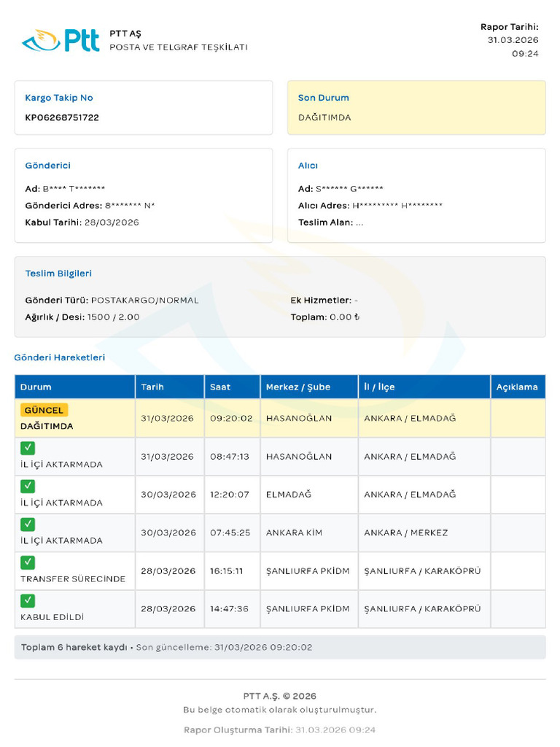Viewport: 560px width, 747px height.
Task: Click the yellow GÜNCEL badge
Action: click(x=44, y=410)
